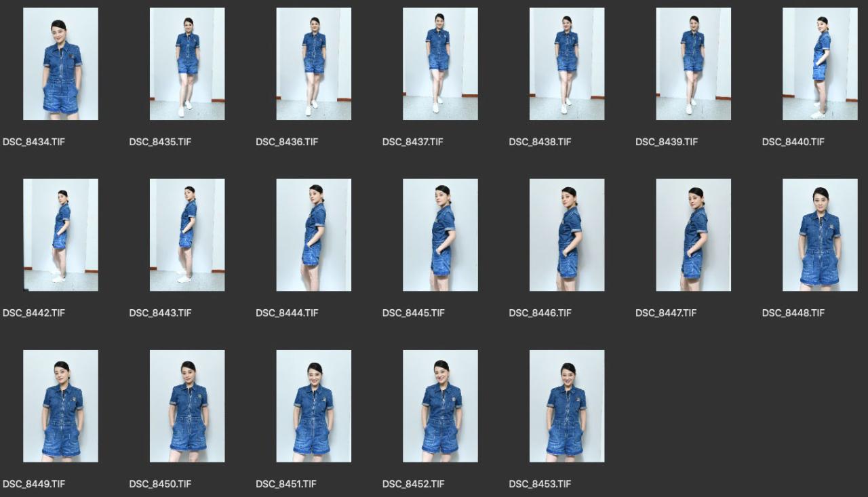Viewport: 868px width, 497px height.
Task: Select the DSC_8439.TIF image
Action: pos(693,64)
